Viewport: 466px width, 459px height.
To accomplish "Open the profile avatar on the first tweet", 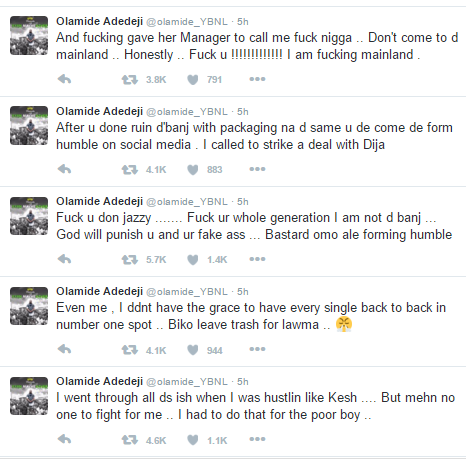I will click(x=29, y=35).
